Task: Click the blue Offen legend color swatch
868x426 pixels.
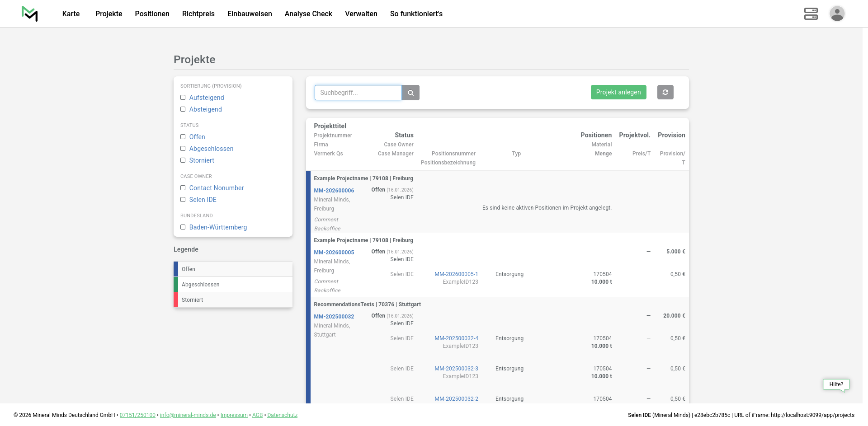Action: point(176,269)
